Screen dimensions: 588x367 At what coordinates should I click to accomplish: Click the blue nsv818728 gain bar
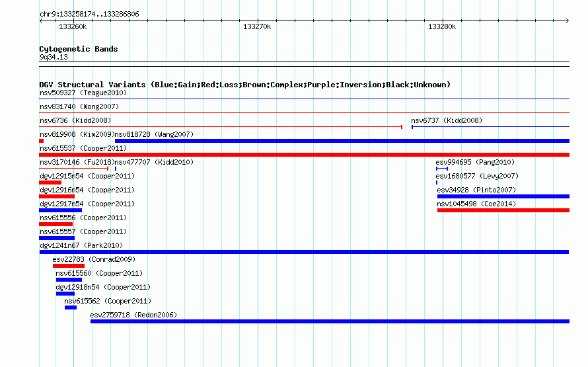(x=342, y=141)
